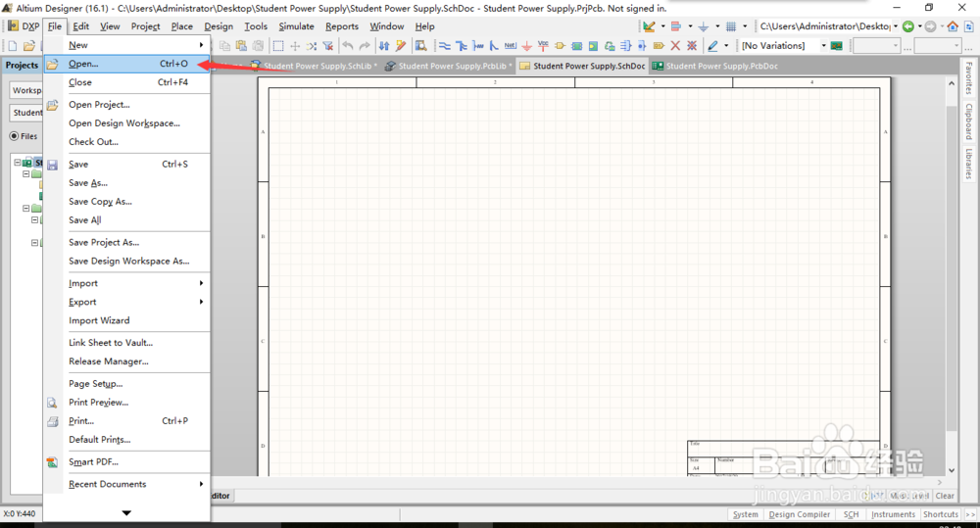Viewport: 980px width, 528px height.
Task: Open the drawing pen tool dropdown arrow
Action: [x=726, y=46]
